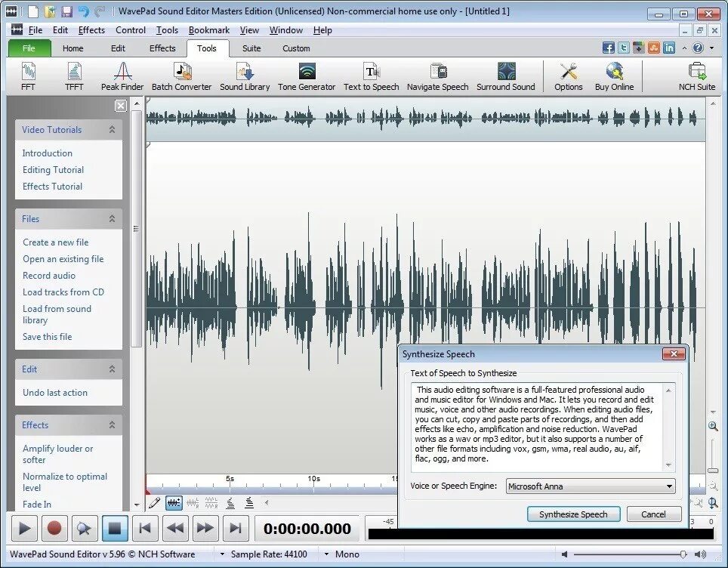This screenshot has height=568, width=728.
Task: Click the vertical zoom-in magnifier icon
Action: click(713, 426)
